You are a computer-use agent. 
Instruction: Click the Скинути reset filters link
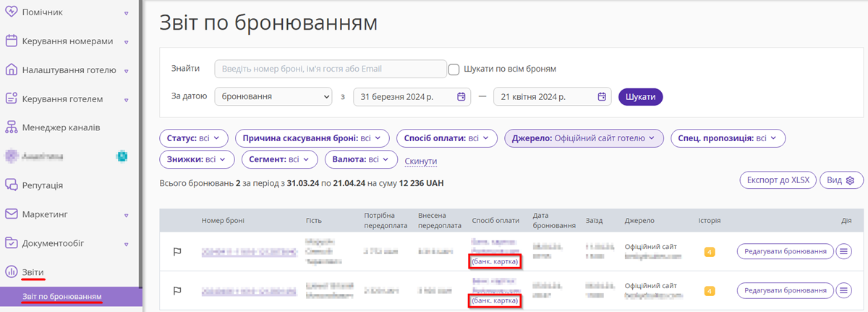[x=421, y=161]
